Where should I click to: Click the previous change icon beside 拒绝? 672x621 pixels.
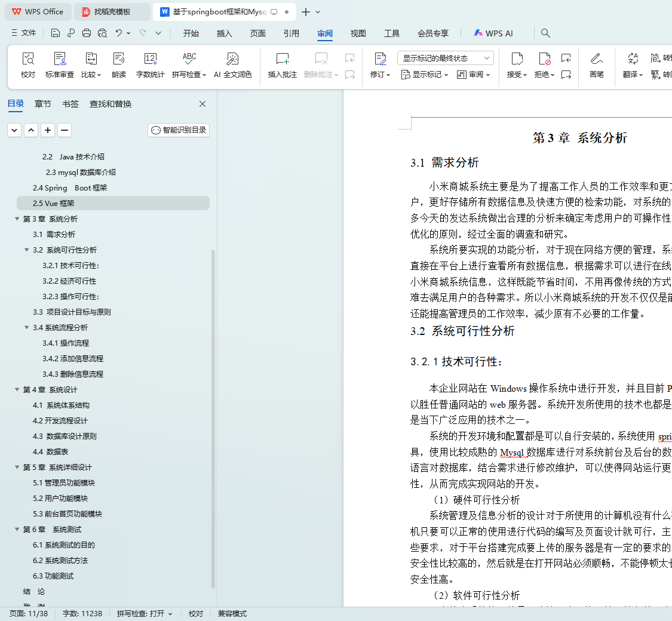pos(566,58)
